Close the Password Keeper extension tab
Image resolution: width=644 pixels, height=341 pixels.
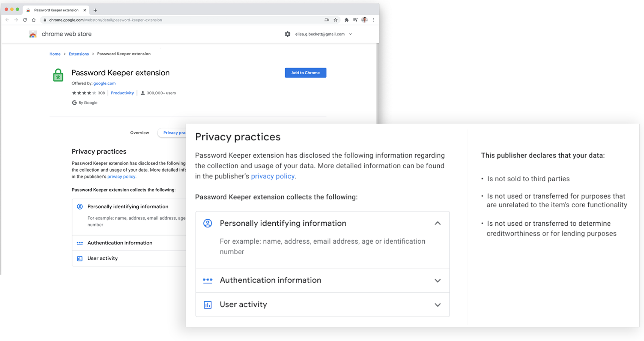(84, 10)
